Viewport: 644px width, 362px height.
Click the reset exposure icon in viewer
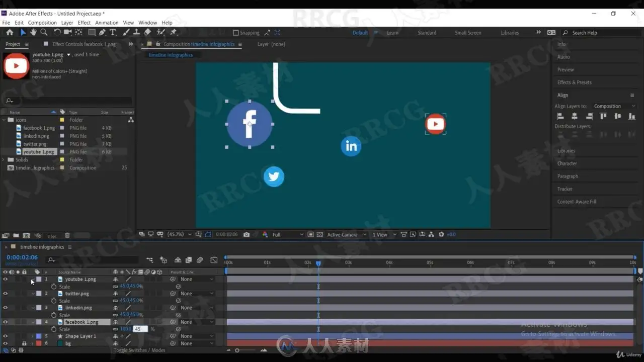point(441,234)
